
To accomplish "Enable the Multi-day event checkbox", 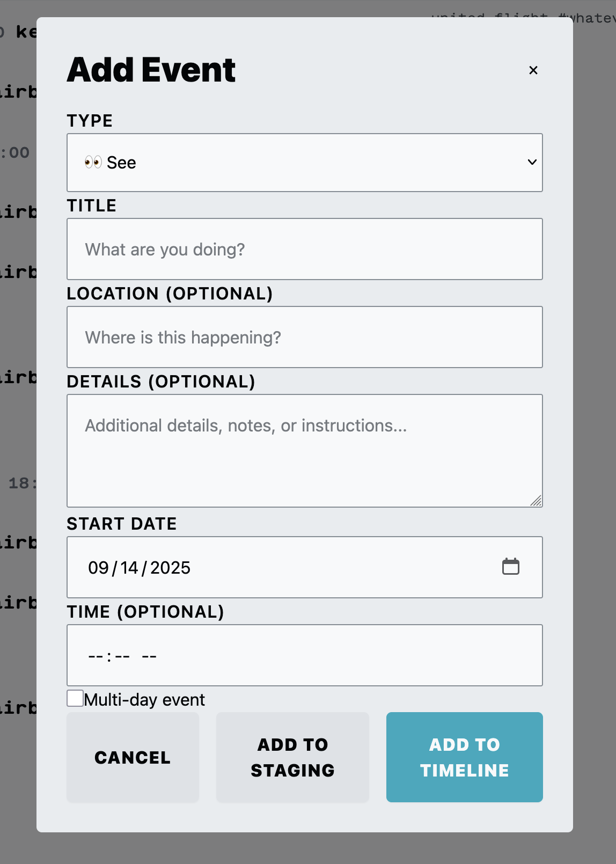I will pyautogui.click(x=75, y=698).
